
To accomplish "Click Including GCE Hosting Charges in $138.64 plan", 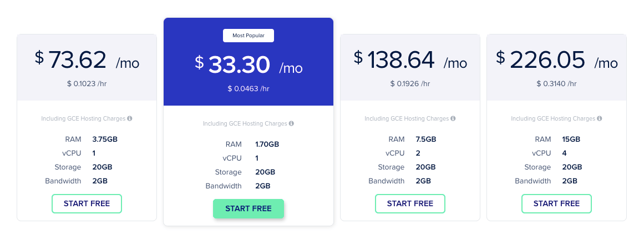I will click(x=407, y=118).
